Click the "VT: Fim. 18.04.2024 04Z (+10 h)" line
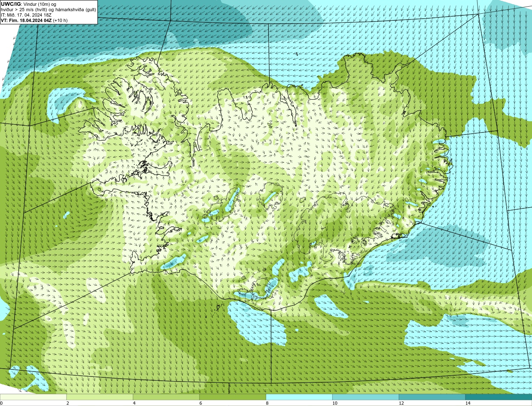This screenshot has width=532, height=406. (34, 20)
